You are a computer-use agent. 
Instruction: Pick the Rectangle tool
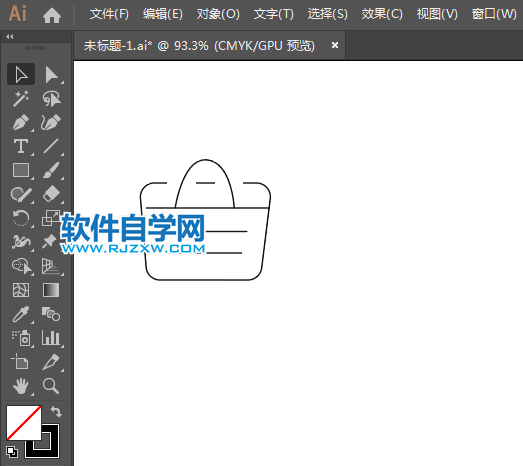pos(21,170)
